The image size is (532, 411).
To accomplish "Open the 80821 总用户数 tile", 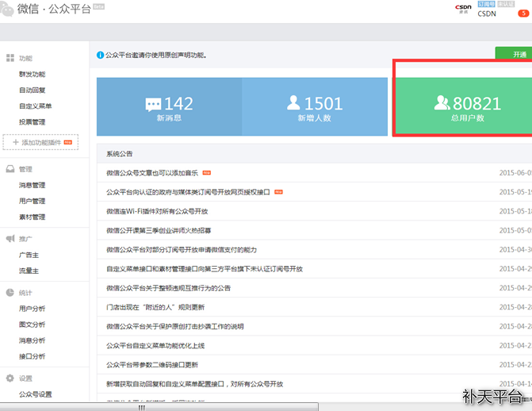I will 464,106.
